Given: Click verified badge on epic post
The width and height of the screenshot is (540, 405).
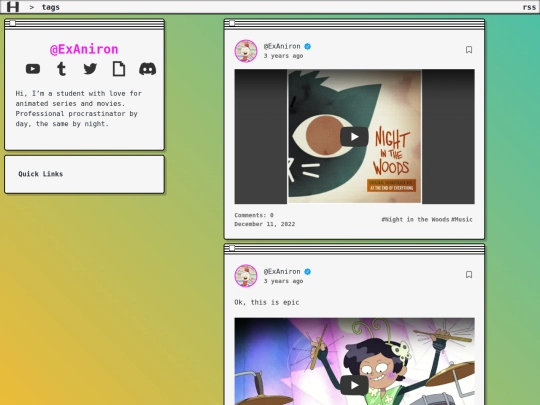Looking at the screenshot, I should 308,271.
